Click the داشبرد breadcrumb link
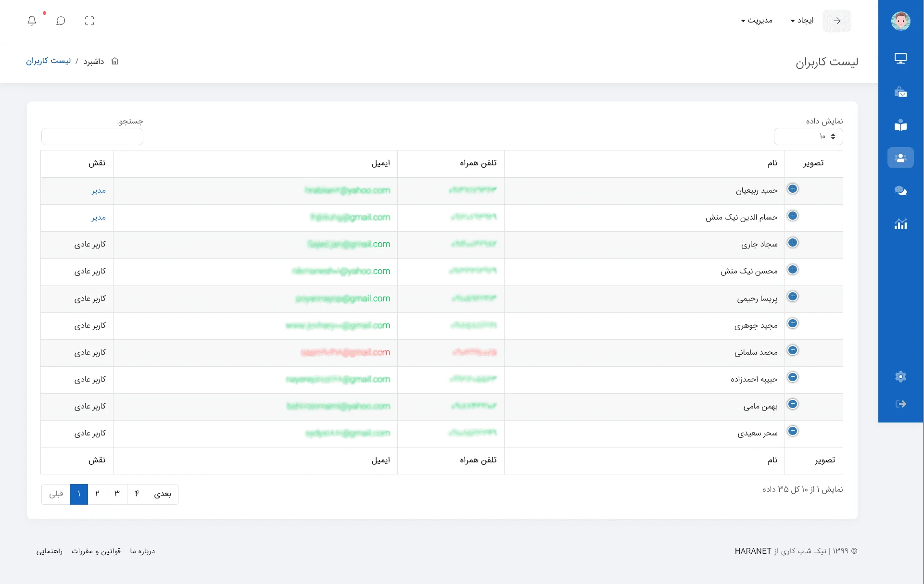The image size is (924, 584). pyautogui.click(x=94, y=62)
